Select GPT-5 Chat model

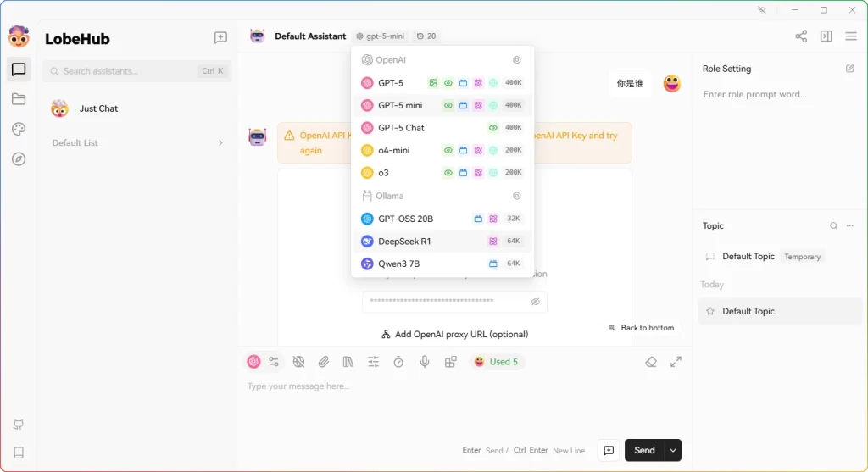click(x=442, y=128)
